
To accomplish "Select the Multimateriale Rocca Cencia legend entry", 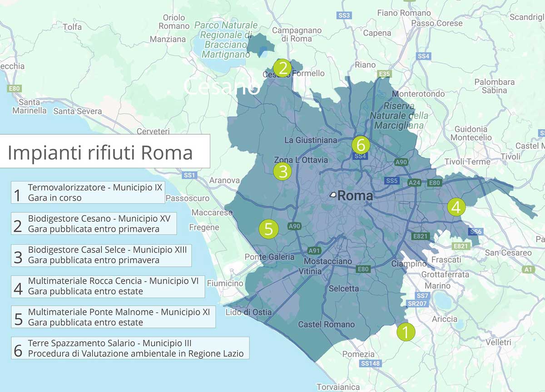I will (x=108, y=286).
